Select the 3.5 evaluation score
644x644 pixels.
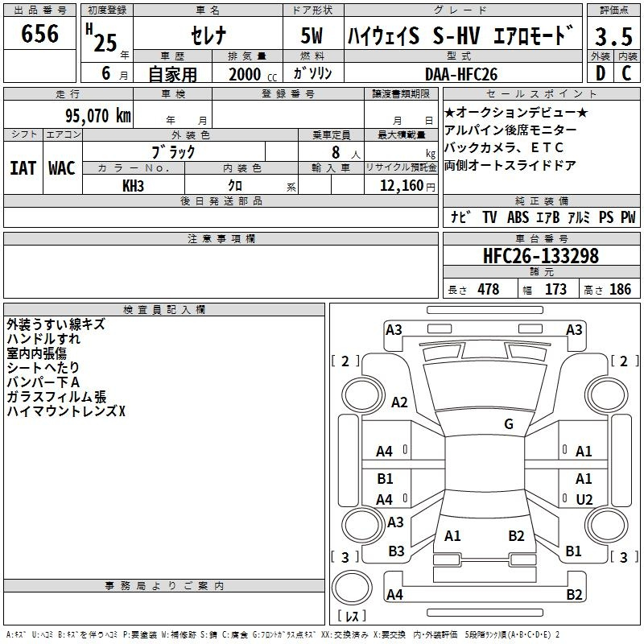point(613,36)
